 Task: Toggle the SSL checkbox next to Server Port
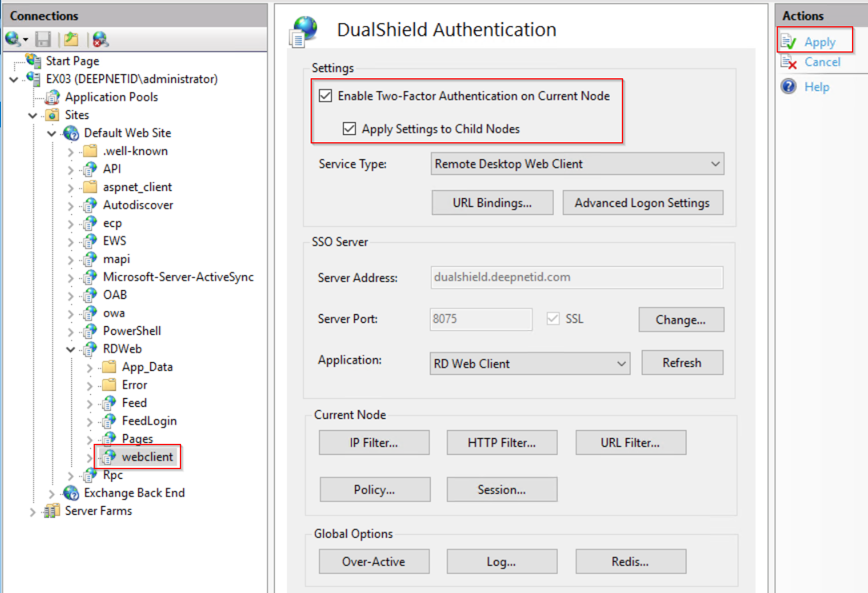553,318
